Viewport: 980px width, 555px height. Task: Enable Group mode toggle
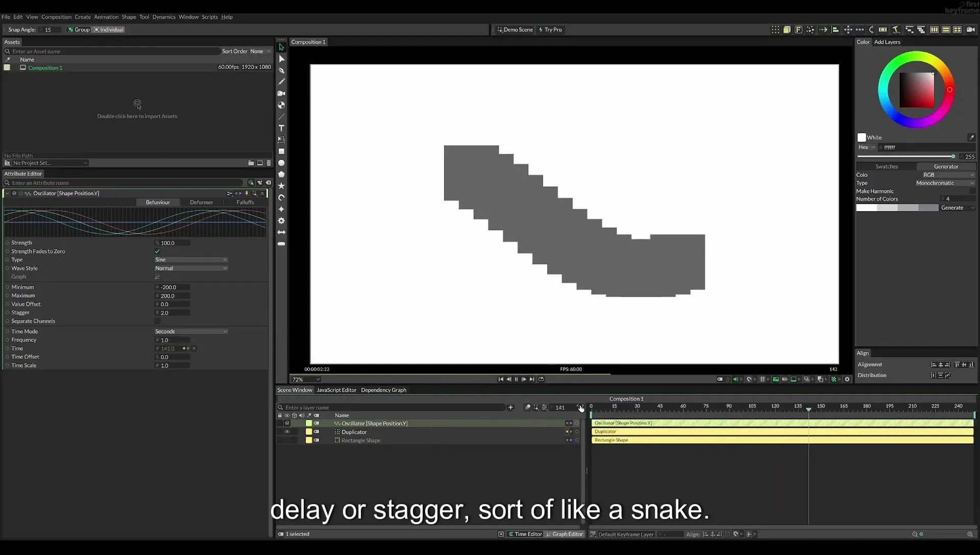point(79,30)
